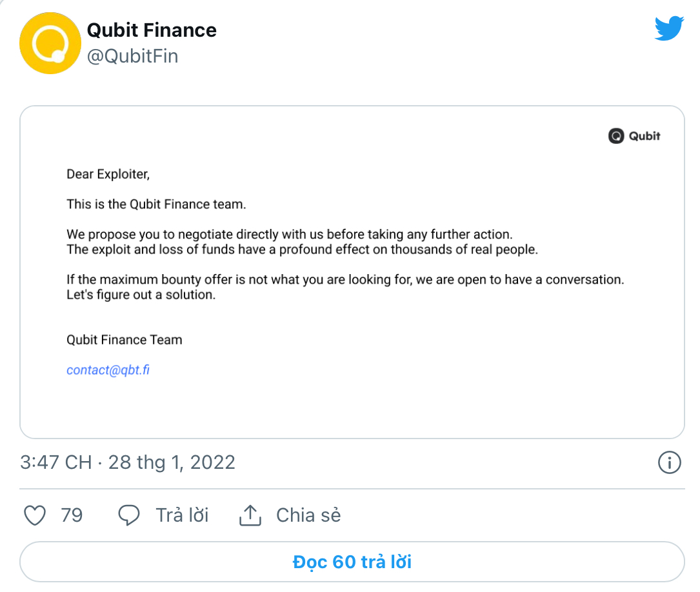Open the Qubit Finance display name
The height and width of the screenshot is (592, 700).
tap(152, 30)
